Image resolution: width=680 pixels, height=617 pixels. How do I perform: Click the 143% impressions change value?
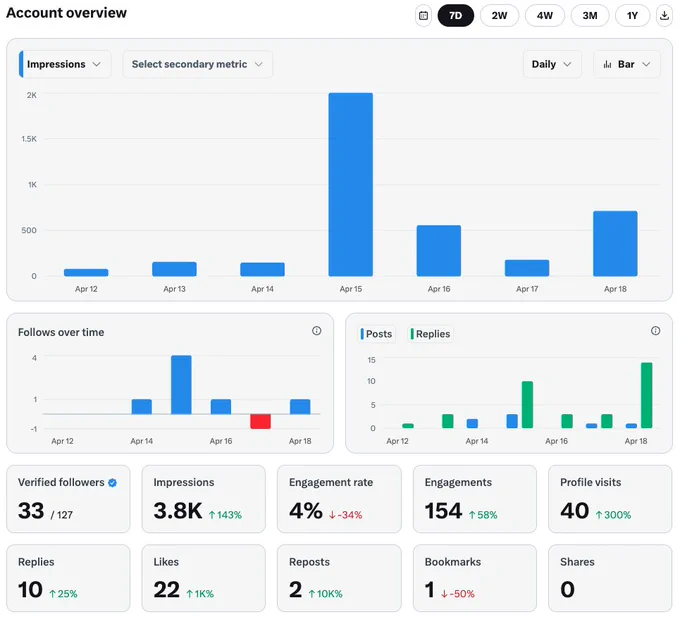(225, 515)
